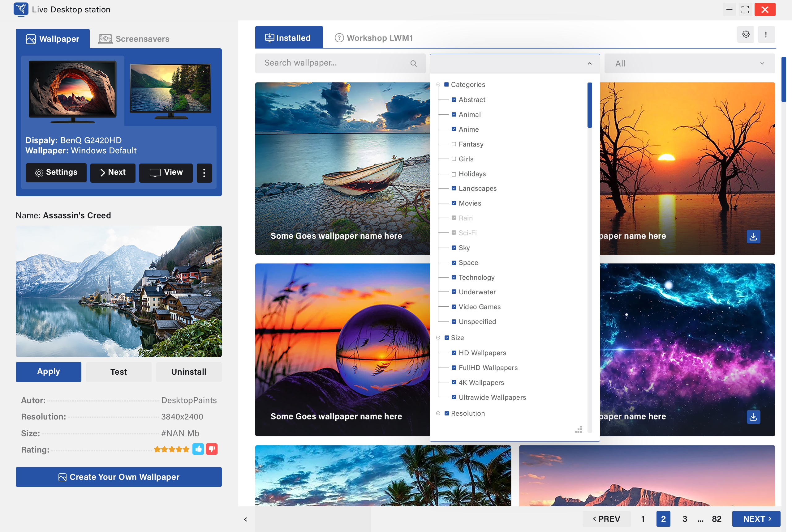Enable the Fantasy category checkbox
The height and width of the screenshot is (532, 792).
pos(454,144)
